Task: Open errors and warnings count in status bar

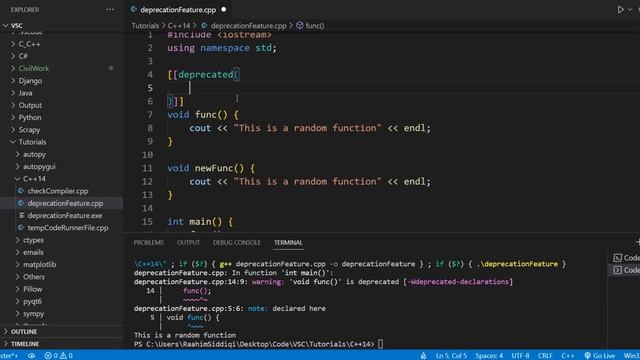Action: click(58, 356)
